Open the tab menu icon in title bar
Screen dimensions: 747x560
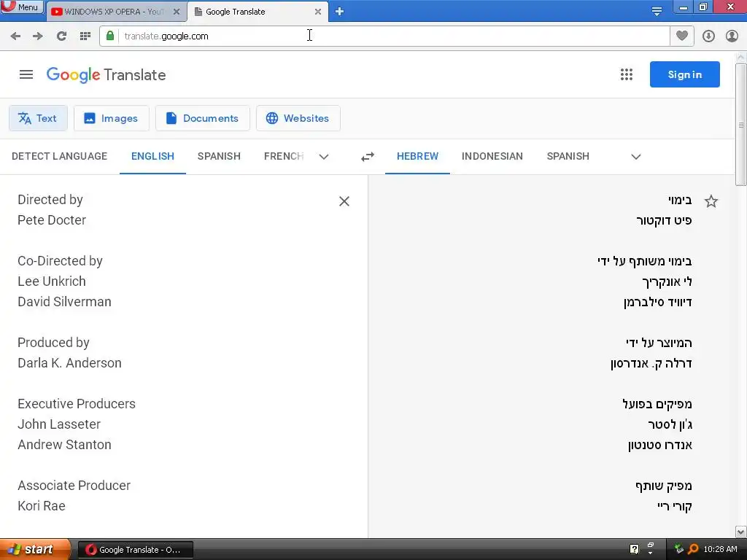coord(657,12)
